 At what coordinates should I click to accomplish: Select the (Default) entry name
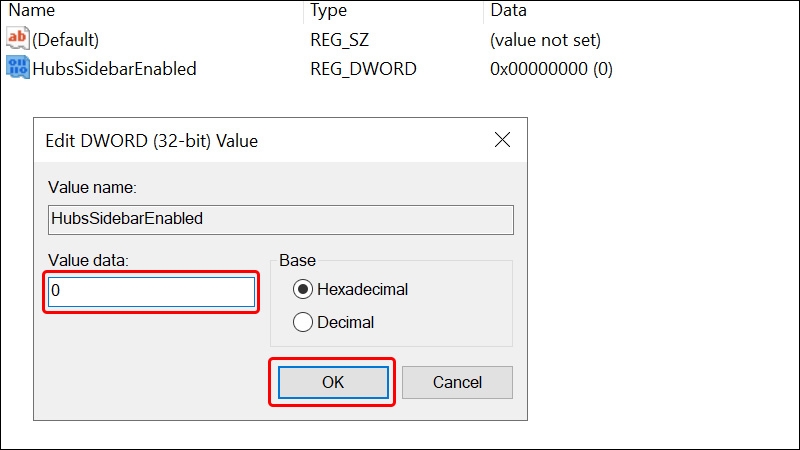pyautogui.click(x=65, y=40)
